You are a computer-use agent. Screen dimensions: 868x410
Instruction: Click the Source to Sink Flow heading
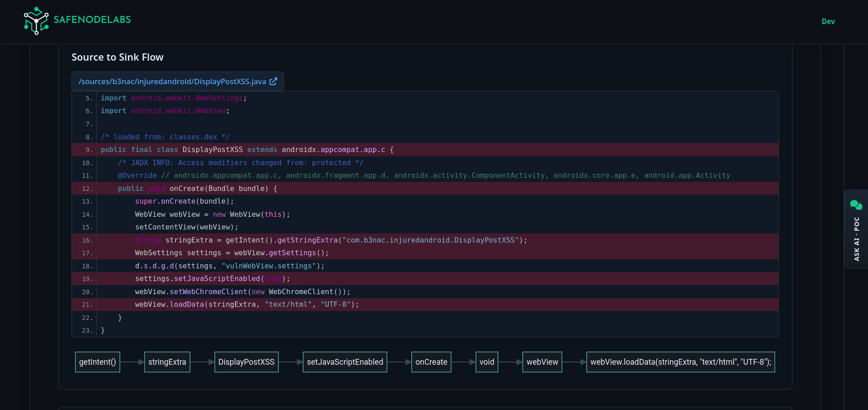(x=118, y=57)
